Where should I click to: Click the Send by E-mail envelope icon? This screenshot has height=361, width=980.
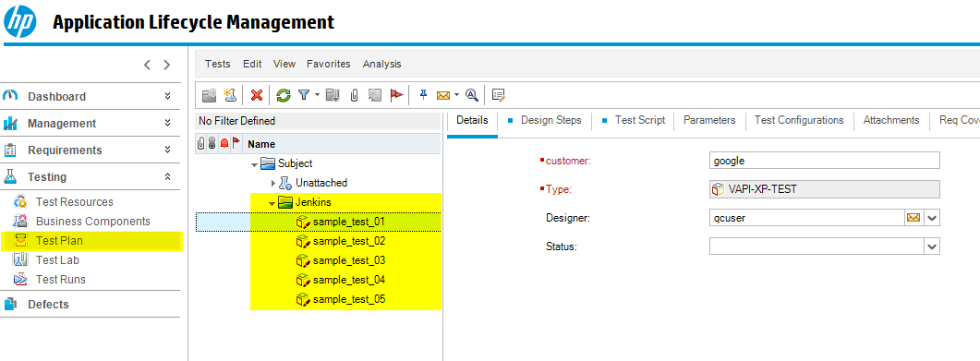click(x=443, y=95)
